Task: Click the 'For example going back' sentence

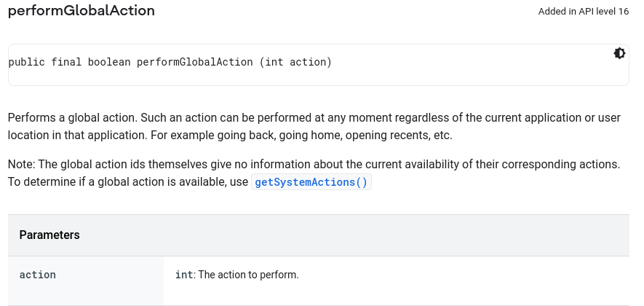Action: [x=301, y=135]
